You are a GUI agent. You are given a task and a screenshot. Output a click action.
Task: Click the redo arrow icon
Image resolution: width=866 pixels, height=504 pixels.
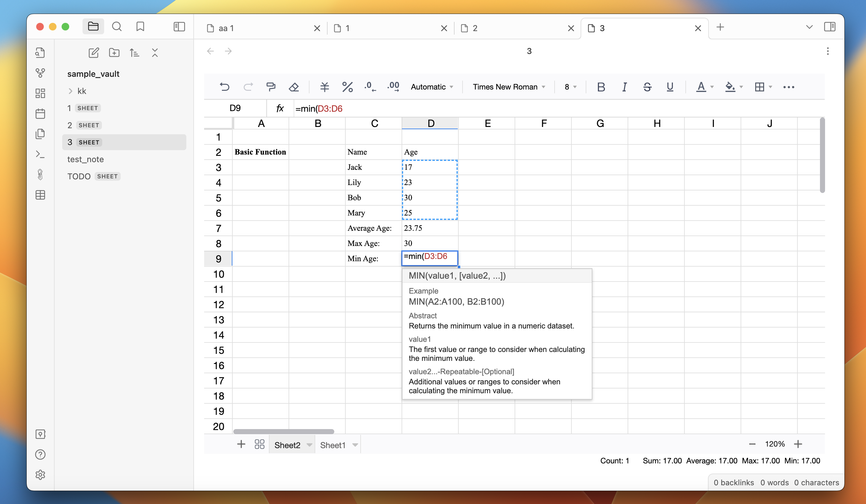(x=248, y=86)
